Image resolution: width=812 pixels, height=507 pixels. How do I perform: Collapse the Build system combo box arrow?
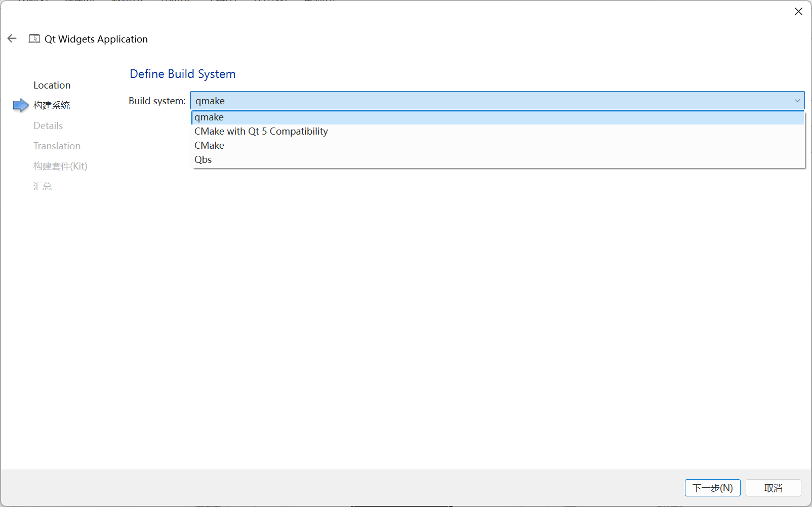click(x=797, y=101)
